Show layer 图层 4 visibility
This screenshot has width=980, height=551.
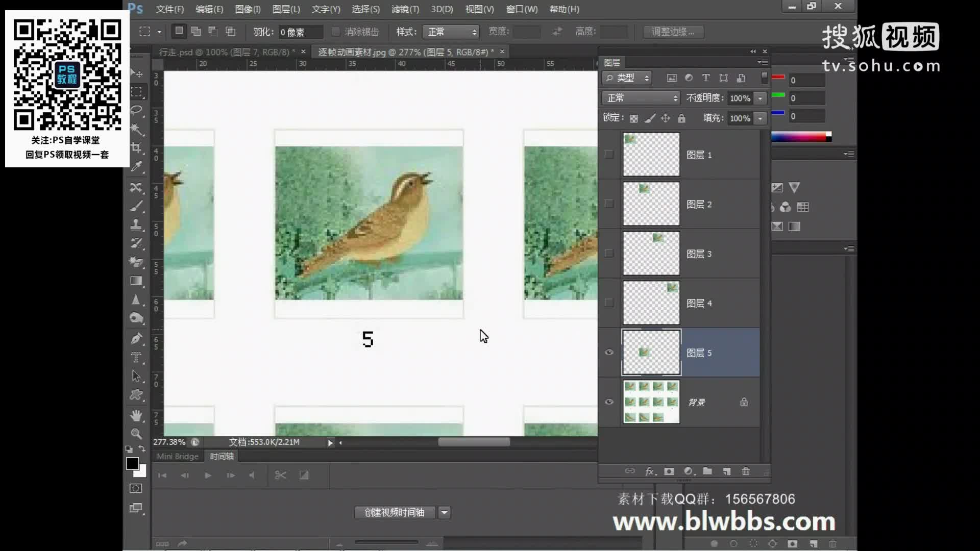click(x=609, y=303)
